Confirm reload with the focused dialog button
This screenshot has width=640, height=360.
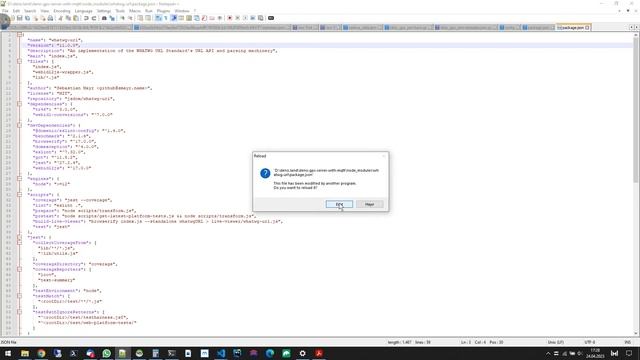point(339,204)
